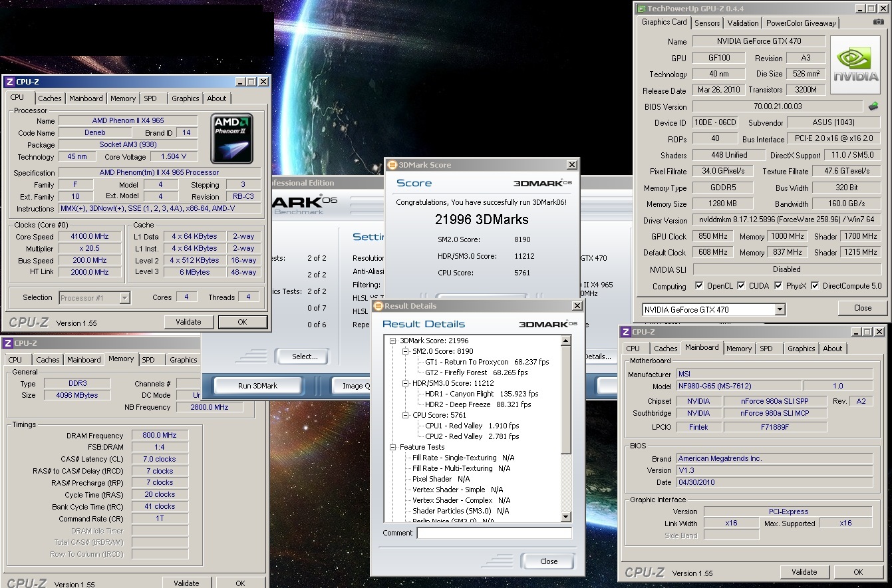892x588 pixels.
Task: Click GT1 - Return To Proxycon row
Action: [x=487, y=362]
